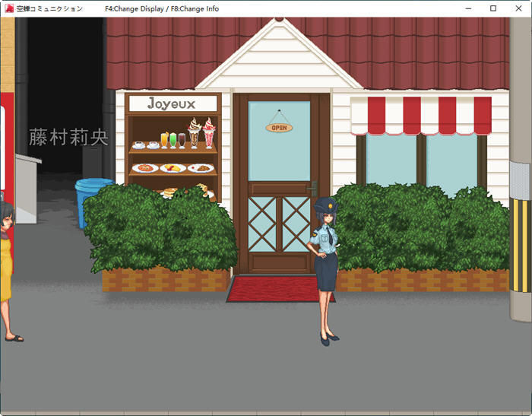Image resolution: width=532 pixels, height=416 pixels.
Task: Click the hanging OPEN sign on door
Action: coord(279,127)
